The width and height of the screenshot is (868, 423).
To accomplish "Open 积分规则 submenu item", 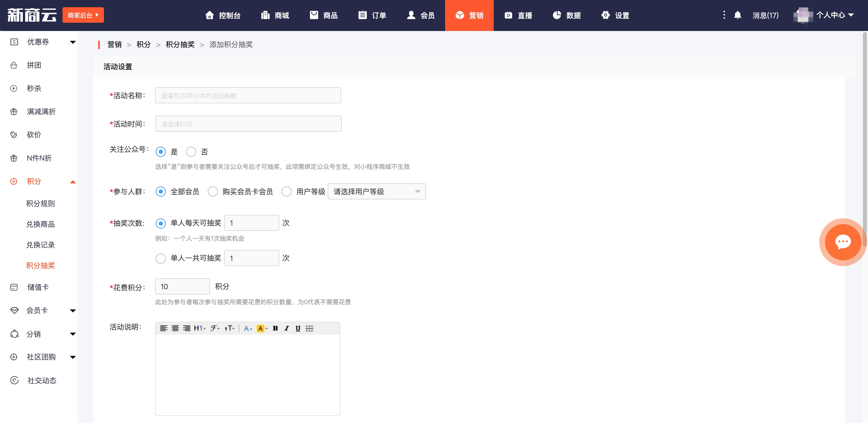I will pyautogui.click(x=40, y=203).
